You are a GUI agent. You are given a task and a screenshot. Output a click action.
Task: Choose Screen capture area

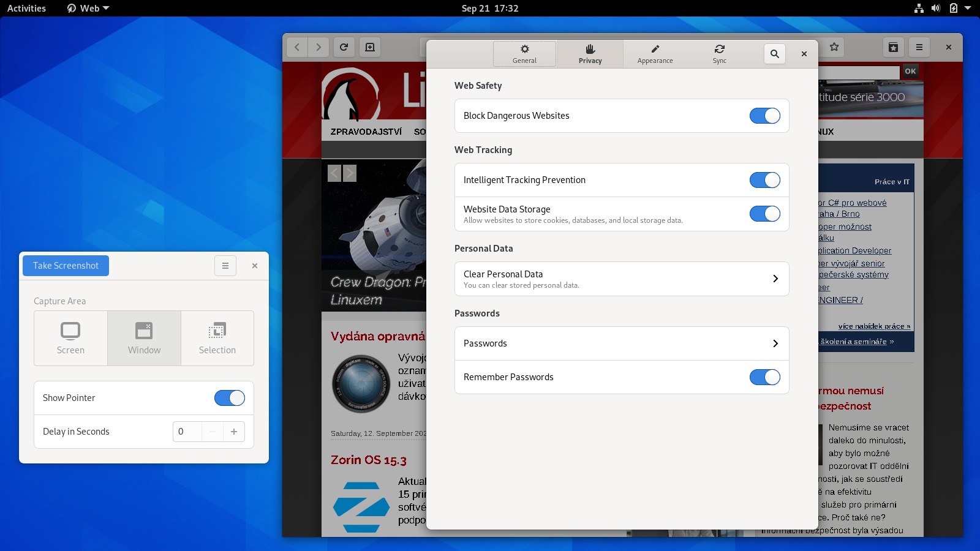(x=70, y=338)
